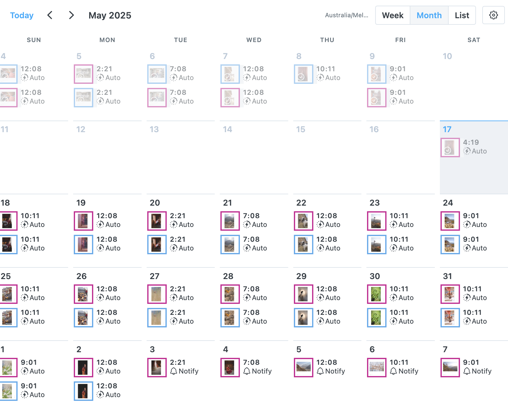
Task: Switch to List view
Action: [x=462, y=15]
